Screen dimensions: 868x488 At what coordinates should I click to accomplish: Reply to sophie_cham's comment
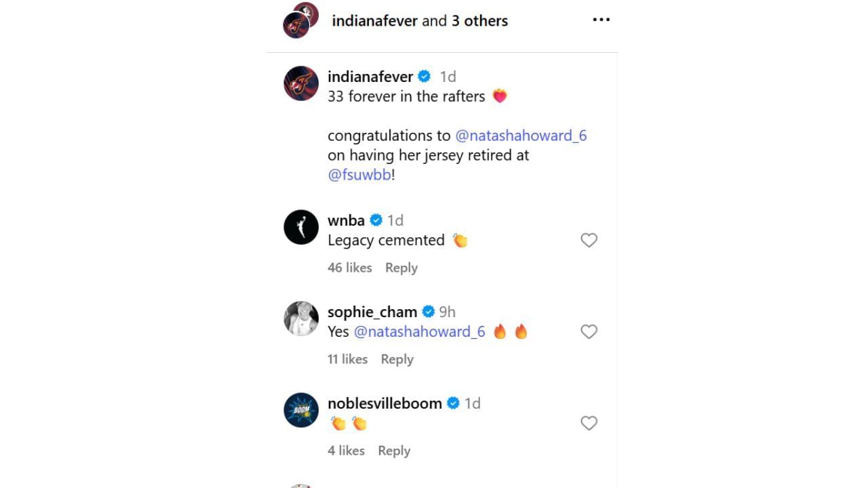click(397, 359)
